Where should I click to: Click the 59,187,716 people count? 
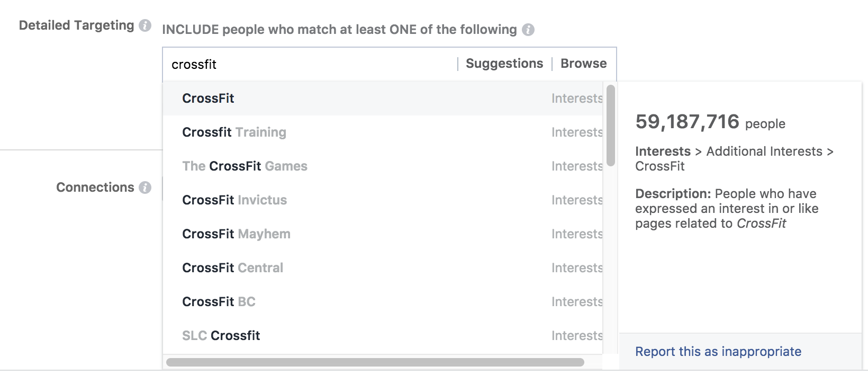688,122
